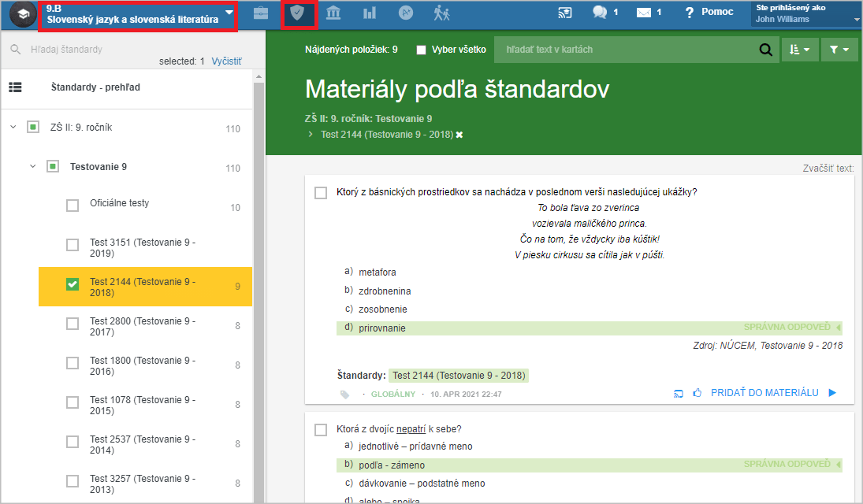Open the Štandardy - prehľad overview
Image resolution: width=863 pixels, height=504 pixels.
(x=95, y=87)
